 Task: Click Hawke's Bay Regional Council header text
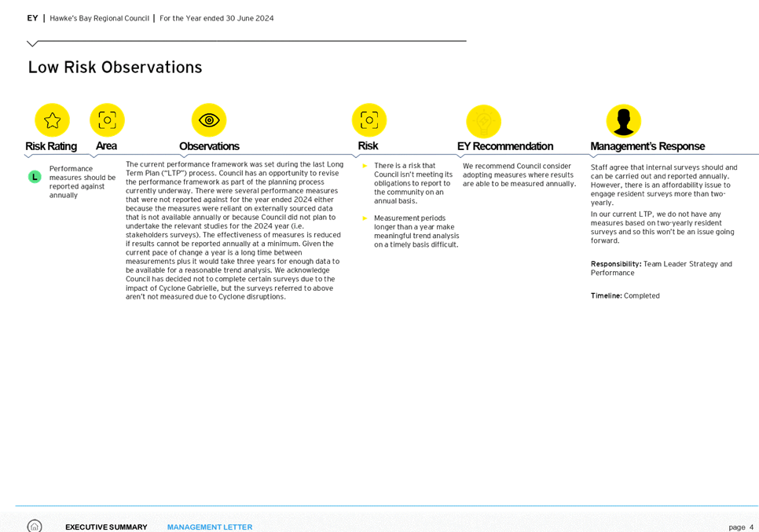99,18
